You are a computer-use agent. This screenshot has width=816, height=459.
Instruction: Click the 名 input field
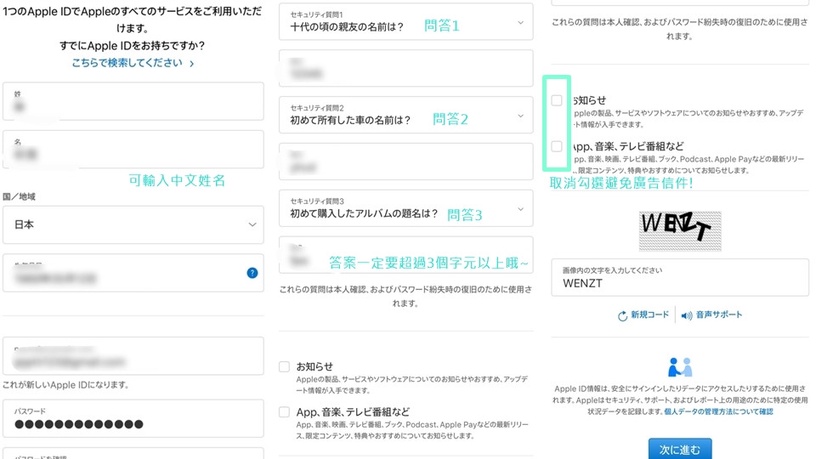[133, 149]
